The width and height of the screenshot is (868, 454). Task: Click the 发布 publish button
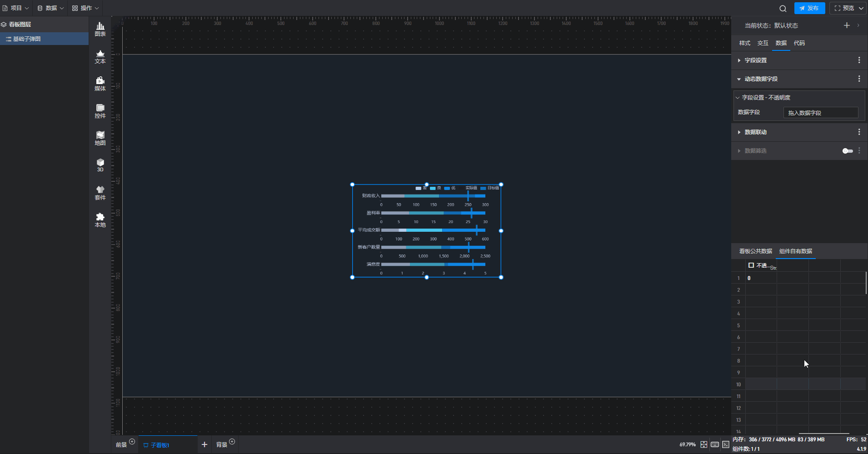(x=809, y=8)
